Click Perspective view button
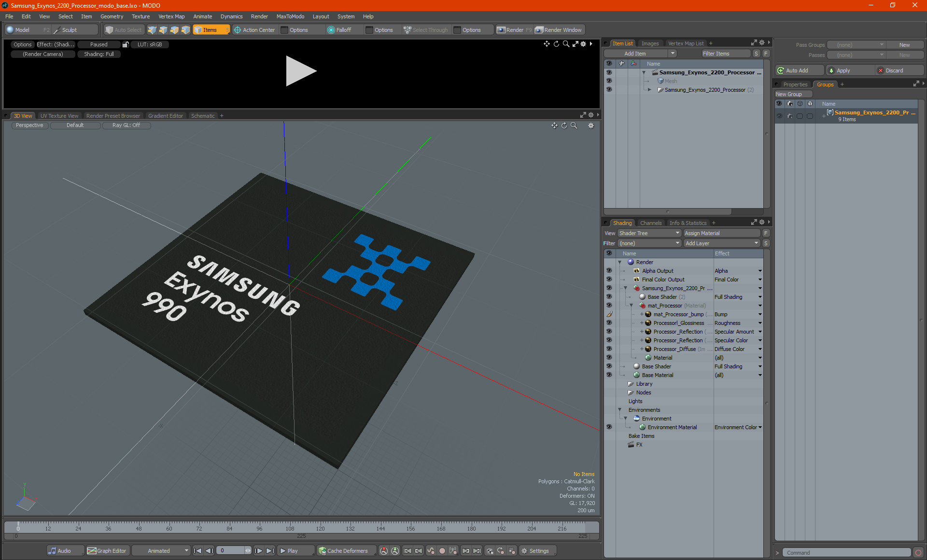The width and height of the screenshot is (927, 560). click(x=29, y=126)
